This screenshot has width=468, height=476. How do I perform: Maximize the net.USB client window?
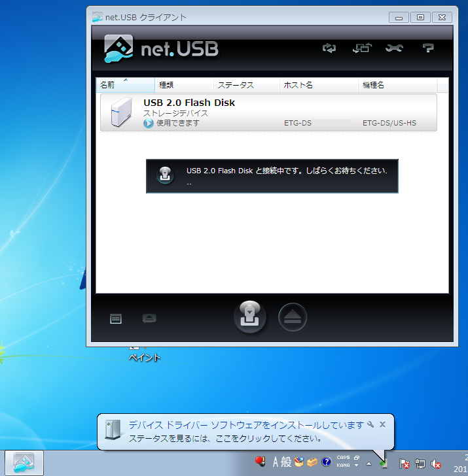pyautogui.click(x=421, y=18)
